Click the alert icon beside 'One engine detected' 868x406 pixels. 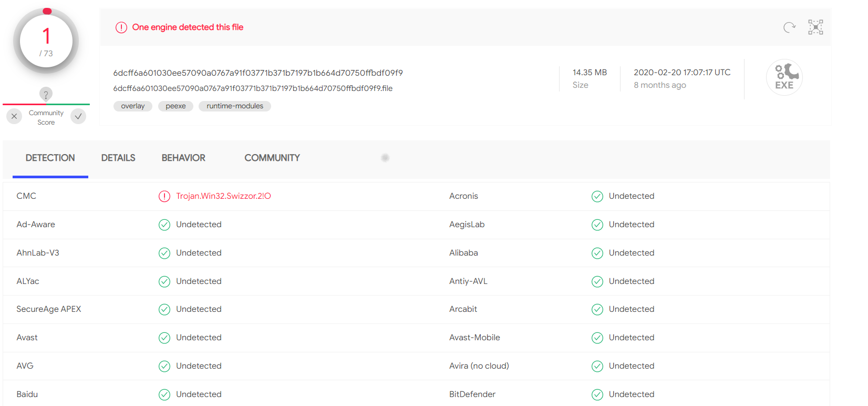121,27
